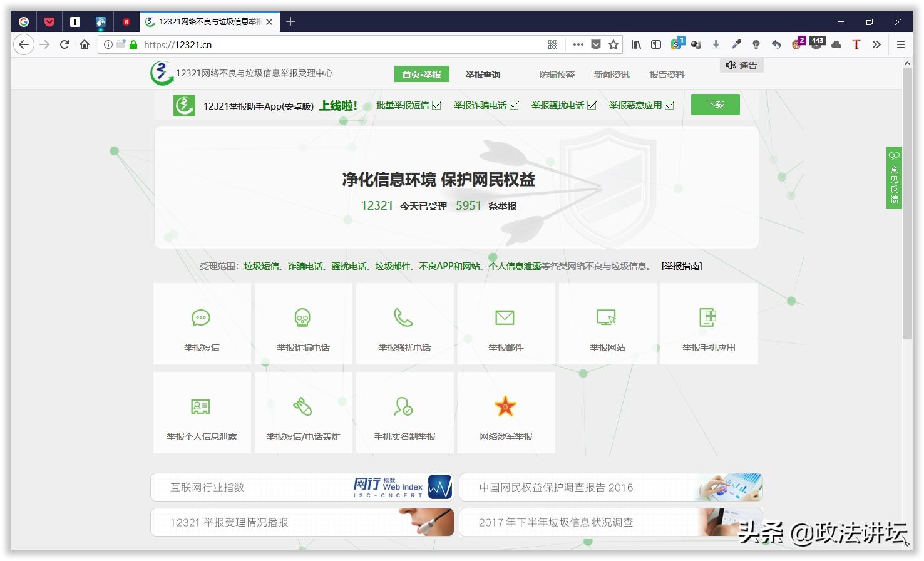Expand the toolbar overflow chevron arrows
The image size is (924, 561).
point(877,44)
